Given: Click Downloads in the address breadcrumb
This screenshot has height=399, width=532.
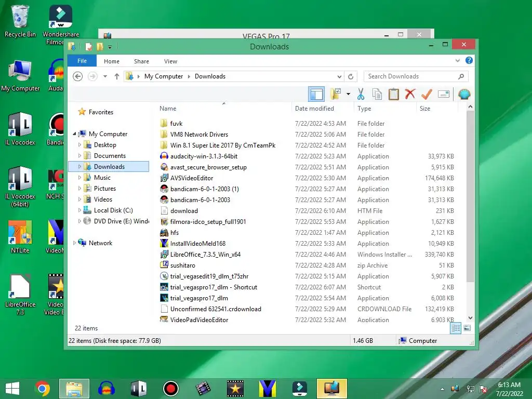Looking at the screenshot, I should (x=210, y=76).
